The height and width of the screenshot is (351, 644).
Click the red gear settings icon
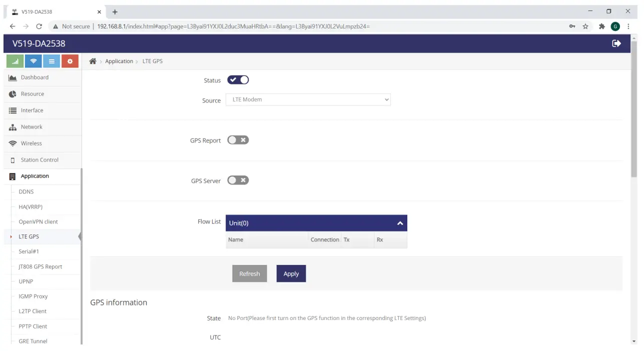(x=70, y=61)
